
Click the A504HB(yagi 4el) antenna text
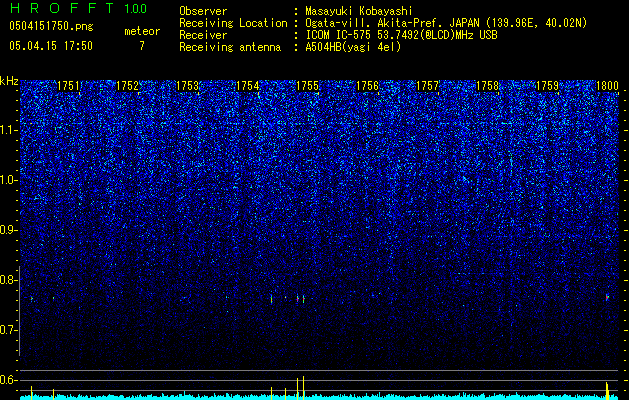point(353,47)
